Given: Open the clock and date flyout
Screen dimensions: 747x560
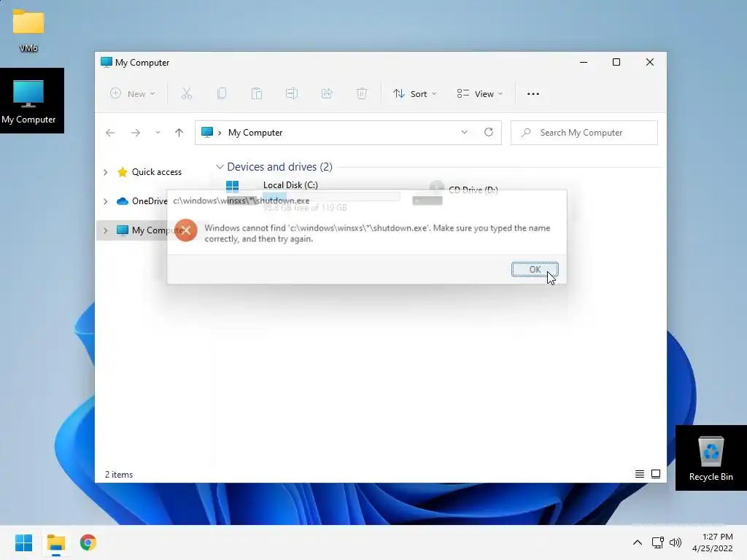Looking at the screenshot, I should coord(713,542).
